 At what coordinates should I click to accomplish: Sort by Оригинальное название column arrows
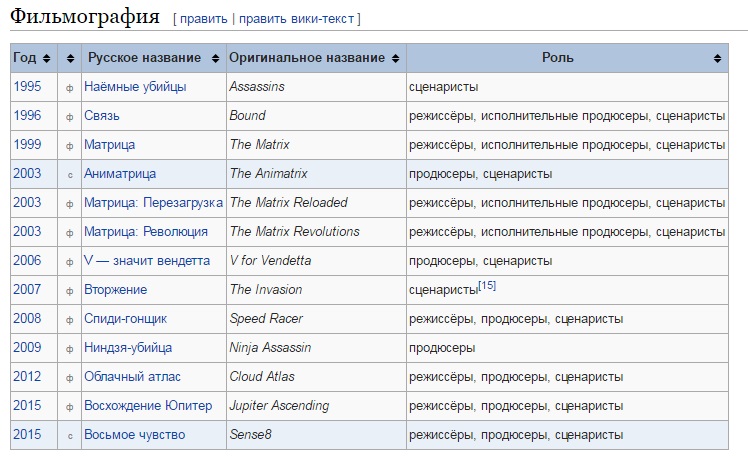(395, 58)
